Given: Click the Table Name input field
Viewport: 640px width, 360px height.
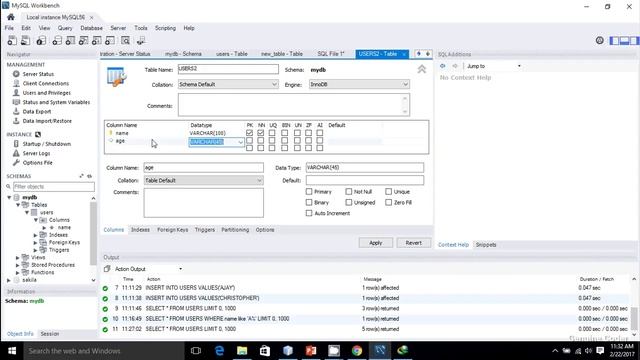Looking at the screenshot, I should 228,69.
